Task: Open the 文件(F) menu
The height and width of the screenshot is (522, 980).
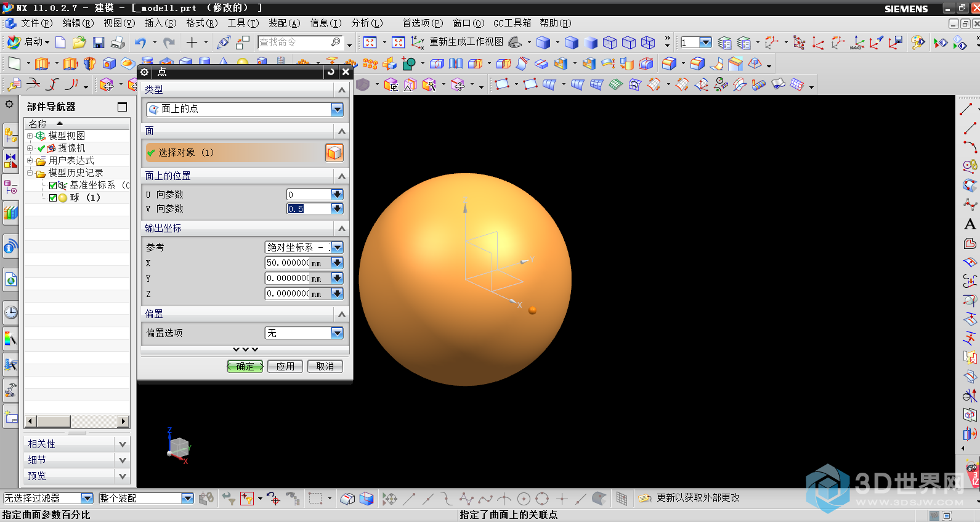Action: 37,23
